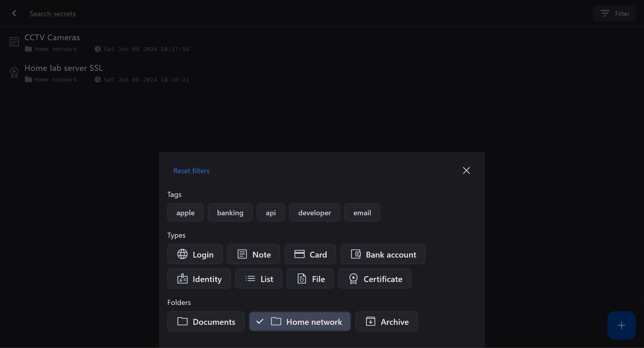Select Bank account type filter
This screenshot has width=644, height=348.
point(383,254)
